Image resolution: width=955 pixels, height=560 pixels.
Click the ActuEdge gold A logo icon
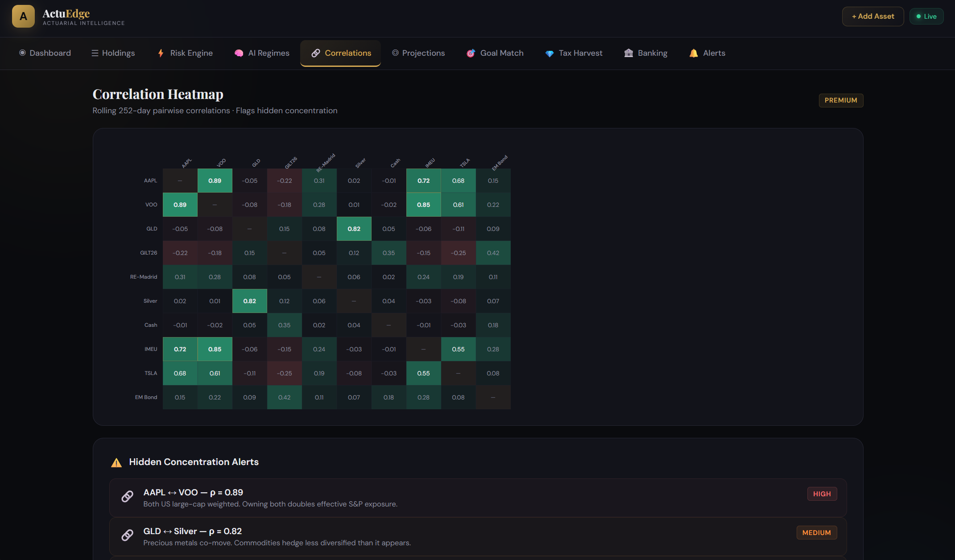pos(23,16)
